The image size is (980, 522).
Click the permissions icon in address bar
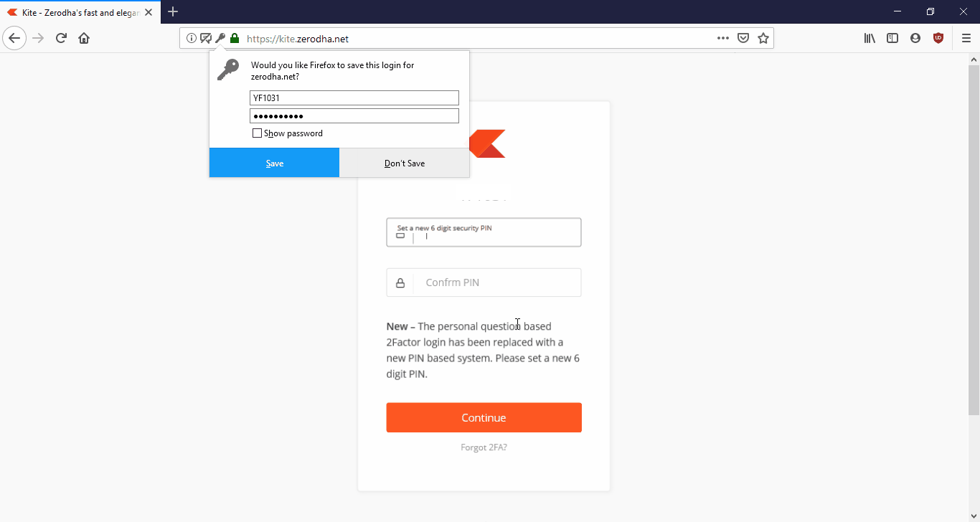(x=206, y=39)
